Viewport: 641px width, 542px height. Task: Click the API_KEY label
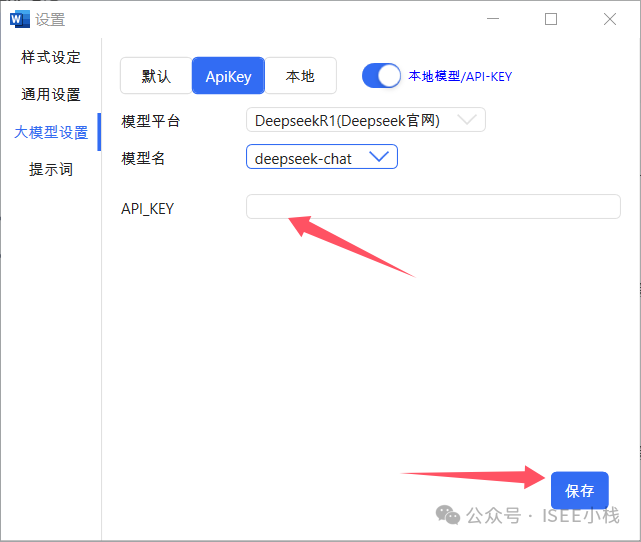pos(148,209)
